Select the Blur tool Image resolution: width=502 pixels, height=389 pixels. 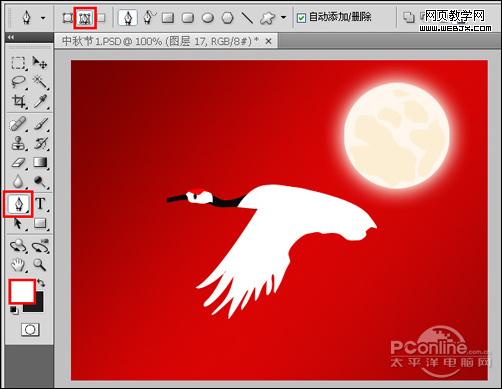[18, 182]
